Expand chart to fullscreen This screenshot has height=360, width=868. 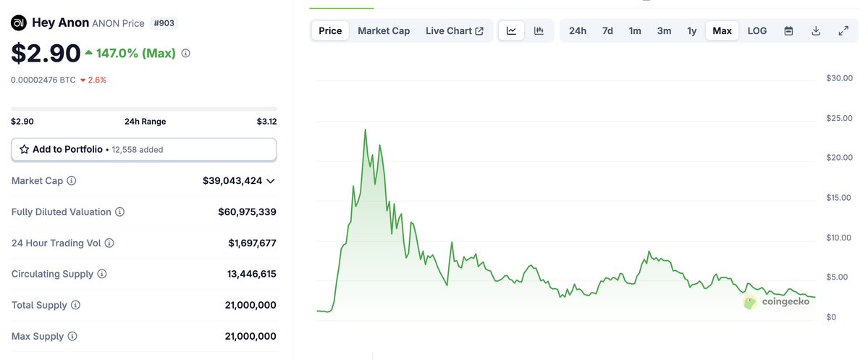click(x=843, y=30)
